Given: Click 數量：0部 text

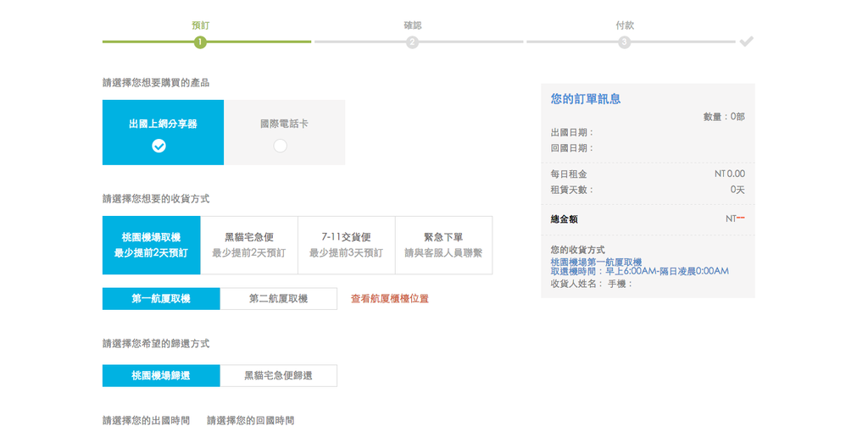Looking at the screenshot, I should pos(724,117).
